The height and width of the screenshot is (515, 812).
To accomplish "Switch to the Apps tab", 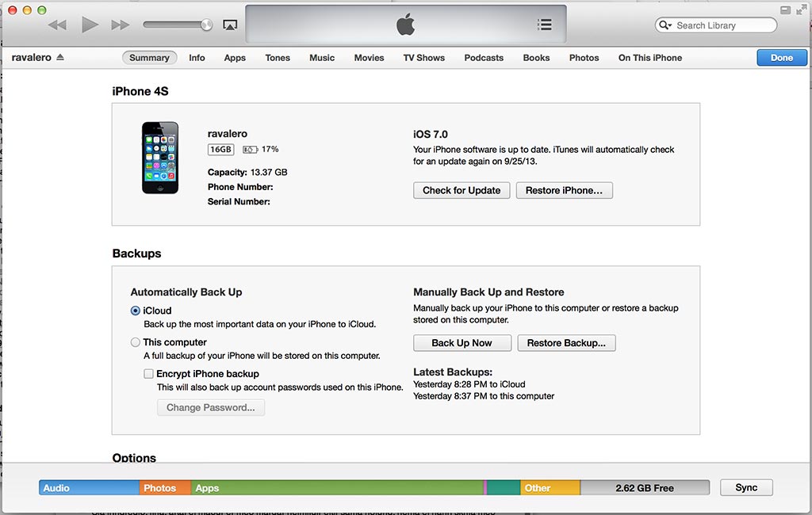I will tap(235, 57).
